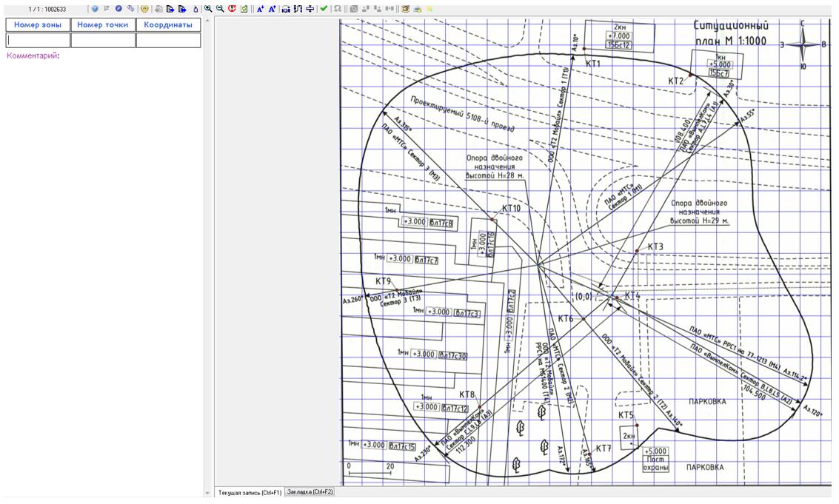Click point KT10 on the plan

(x=492, y=219)
